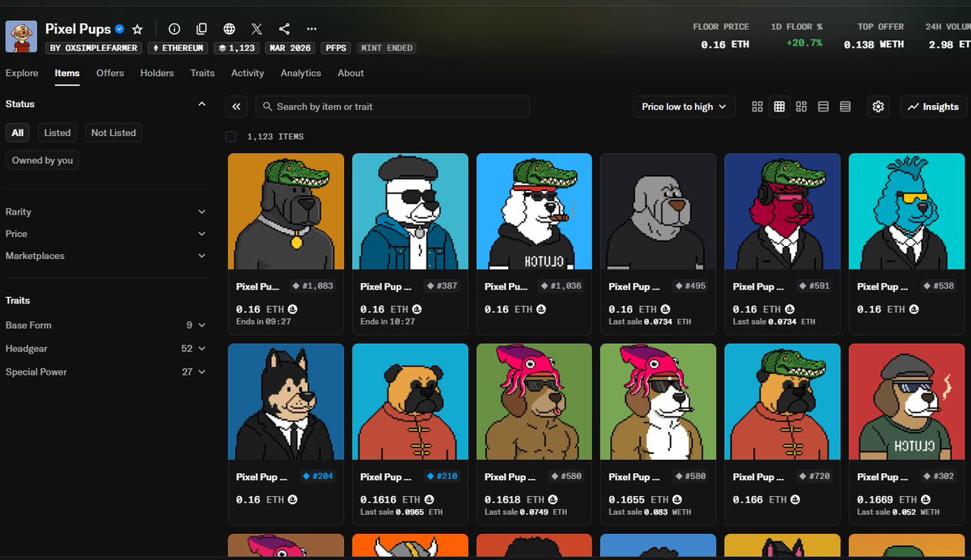Click the Pixel Pups collection avatar
971x560 pixels.
tap(21, 37)
